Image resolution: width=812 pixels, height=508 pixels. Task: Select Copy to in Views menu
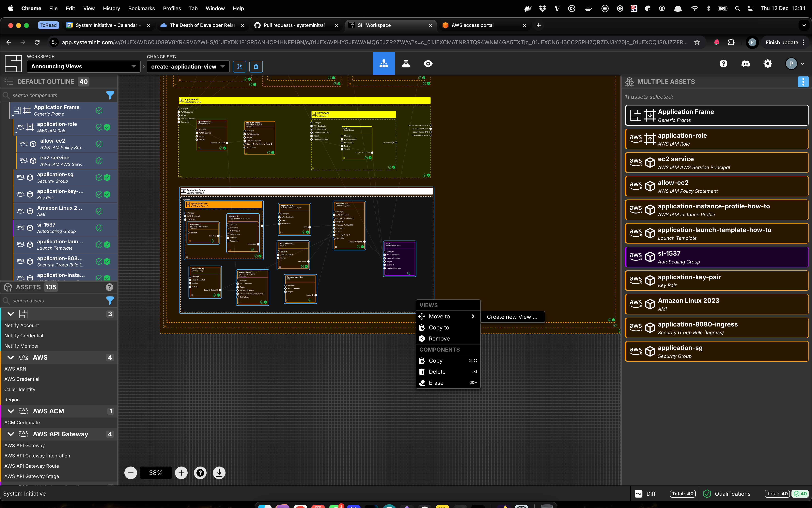coord(448,328)
